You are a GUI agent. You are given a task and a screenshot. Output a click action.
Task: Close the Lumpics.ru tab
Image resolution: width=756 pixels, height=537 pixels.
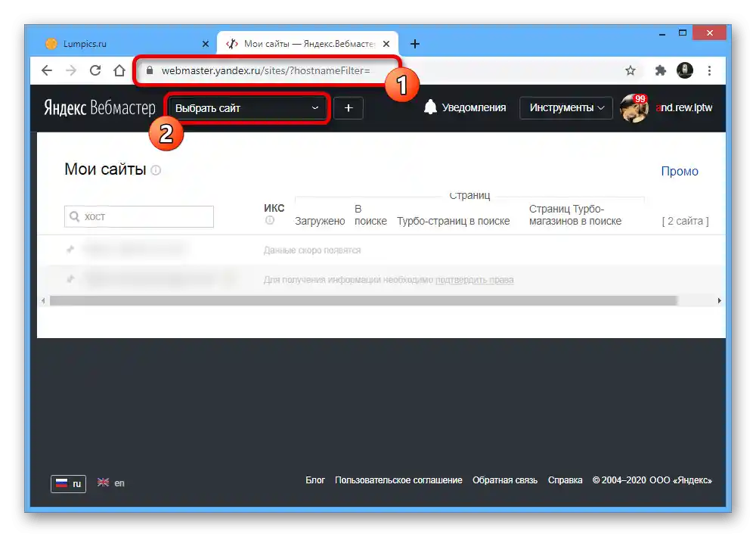[206, 44]
